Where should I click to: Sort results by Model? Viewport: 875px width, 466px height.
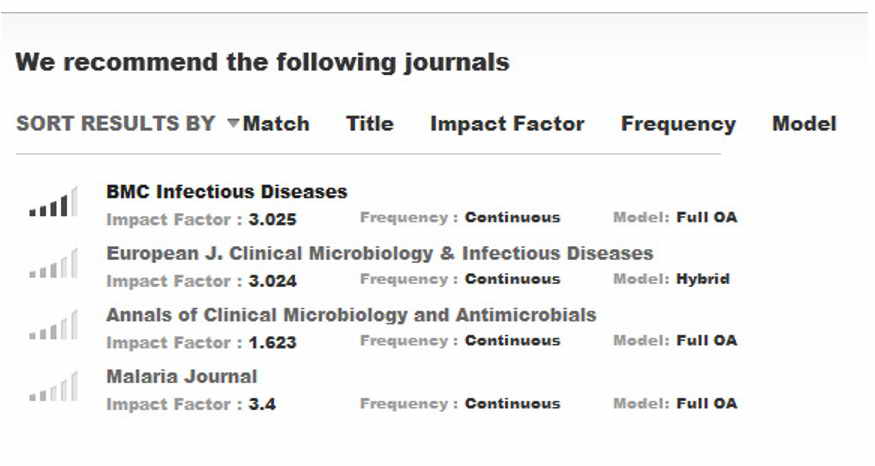804,123
